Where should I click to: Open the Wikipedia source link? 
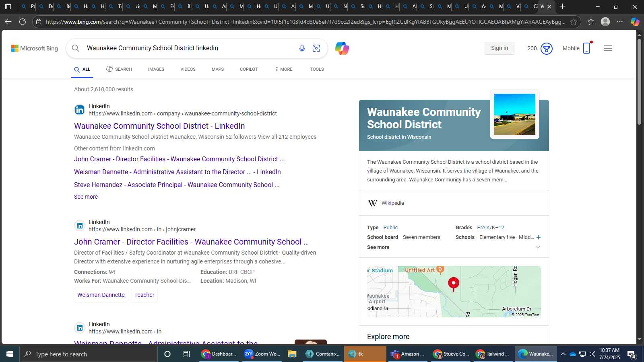(392, 203)
